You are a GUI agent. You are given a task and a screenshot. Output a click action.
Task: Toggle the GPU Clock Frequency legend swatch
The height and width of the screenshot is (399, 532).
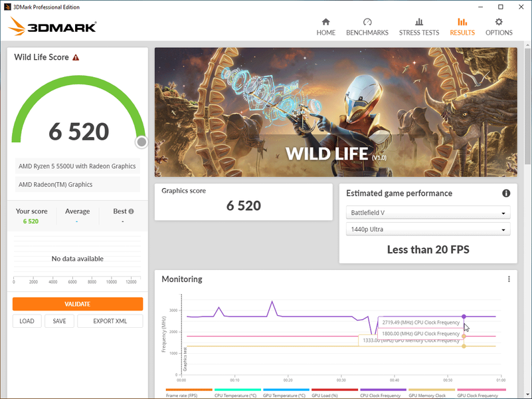pos(482,390)
